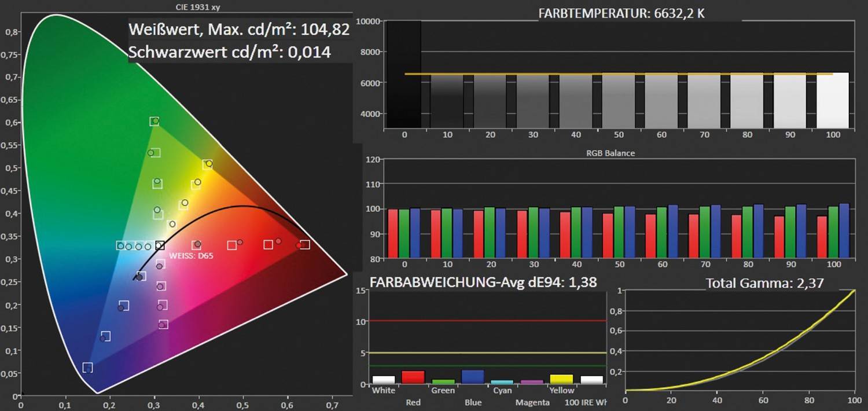Click the White bar in the color deviation chart
Screen dimensions: 868x411
click(x=384, y=380)
